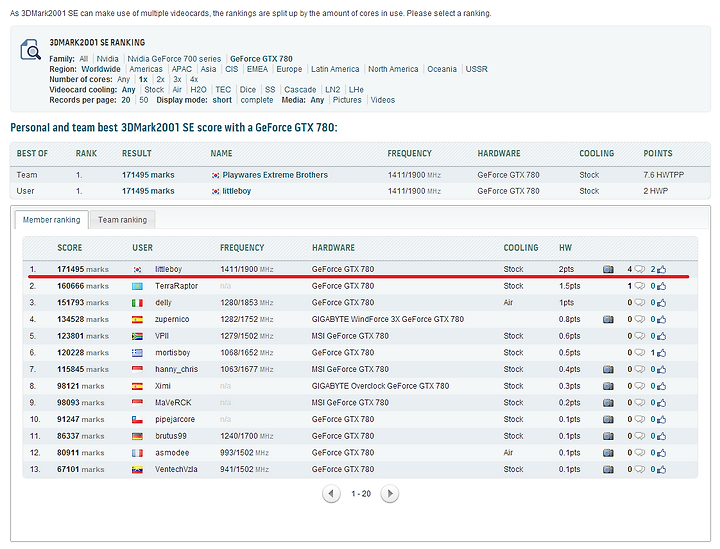Go to the previous results page arrow
The height and width of the screenshot is (549, 720).
[331, 494]
